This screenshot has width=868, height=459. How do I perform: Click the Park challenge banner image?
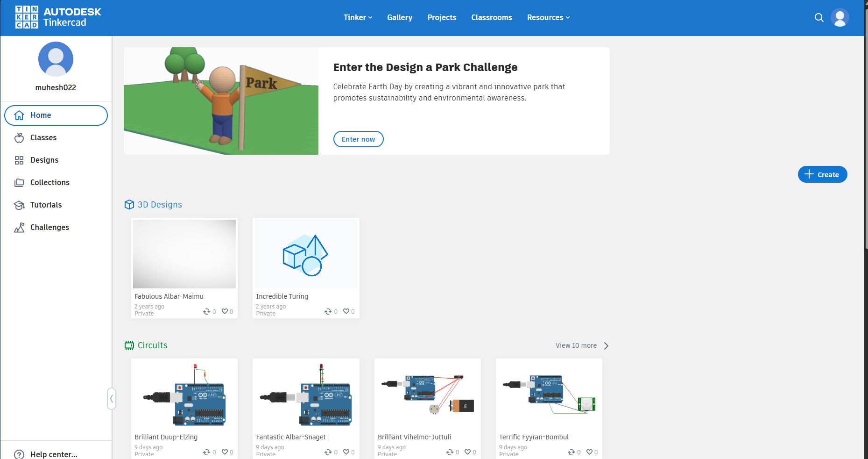[x=221, y=101]
